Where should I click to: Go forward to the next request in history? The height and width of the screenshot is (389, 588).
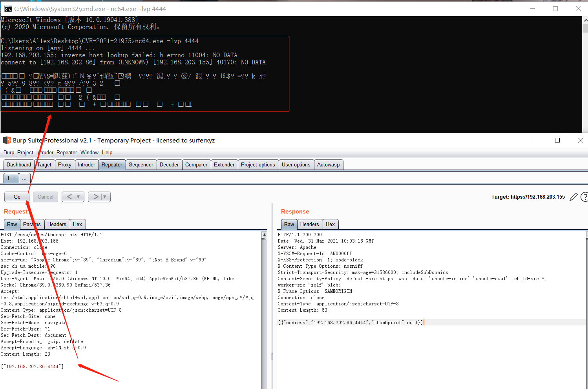pos(96,197)
